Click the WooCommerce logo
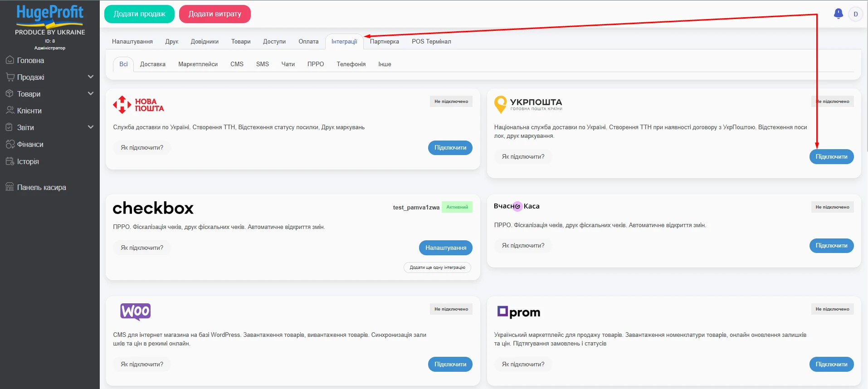This screenshot has height=389, width=868. 135,311
